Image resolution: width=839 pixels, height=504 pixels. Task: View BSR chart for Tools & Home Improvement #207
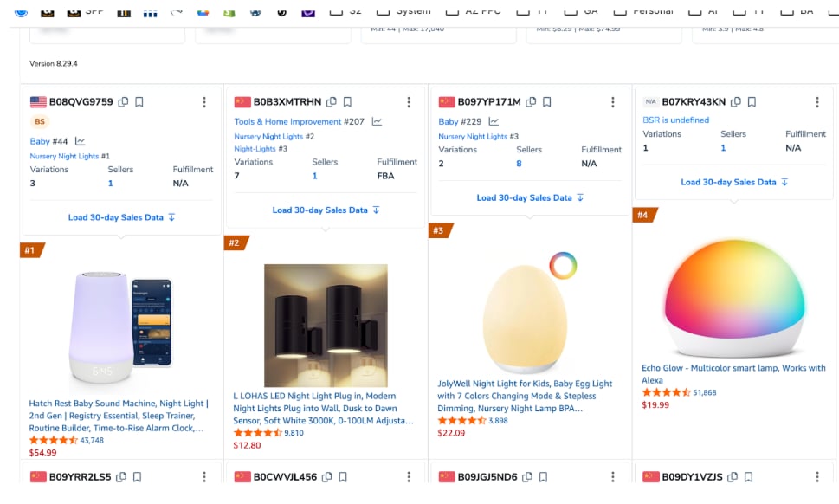(377, 122)
